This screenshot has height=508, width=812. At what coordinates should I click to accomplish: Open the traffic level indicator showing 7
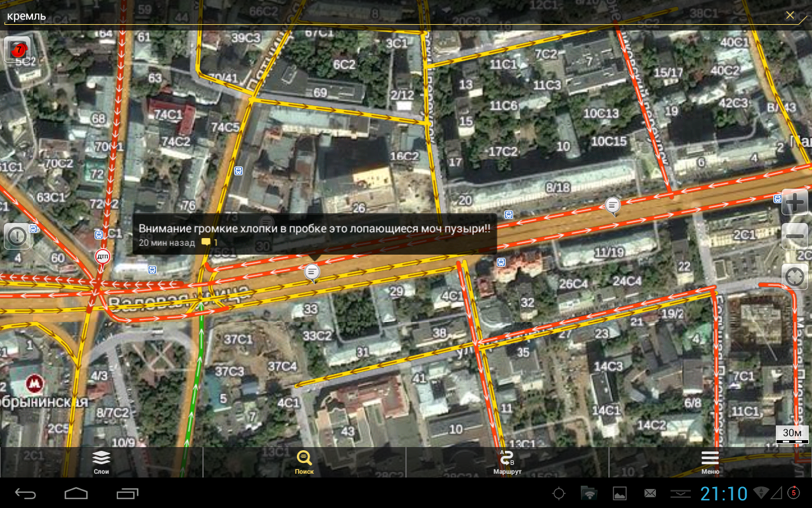click(x=17, y=49)
